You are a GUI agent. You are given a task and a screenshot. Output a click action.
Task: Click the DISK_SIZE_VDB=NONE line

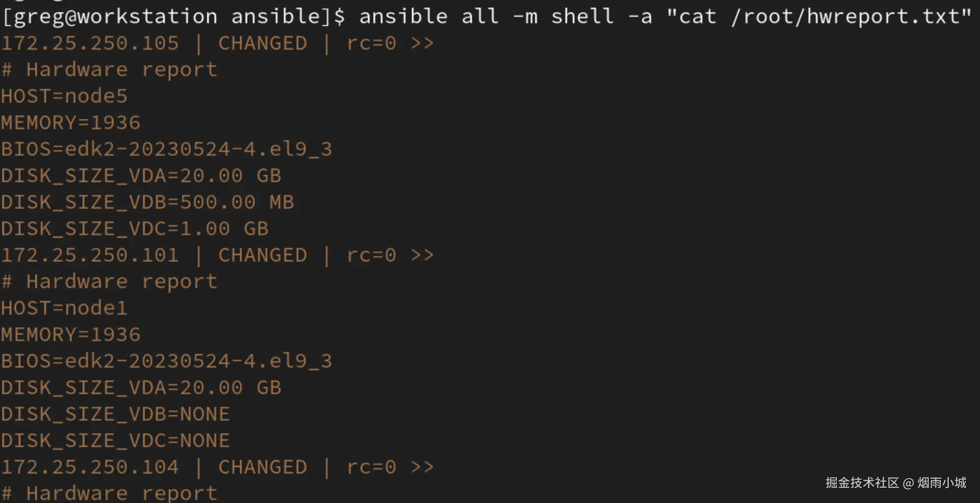tap(115, 414)
